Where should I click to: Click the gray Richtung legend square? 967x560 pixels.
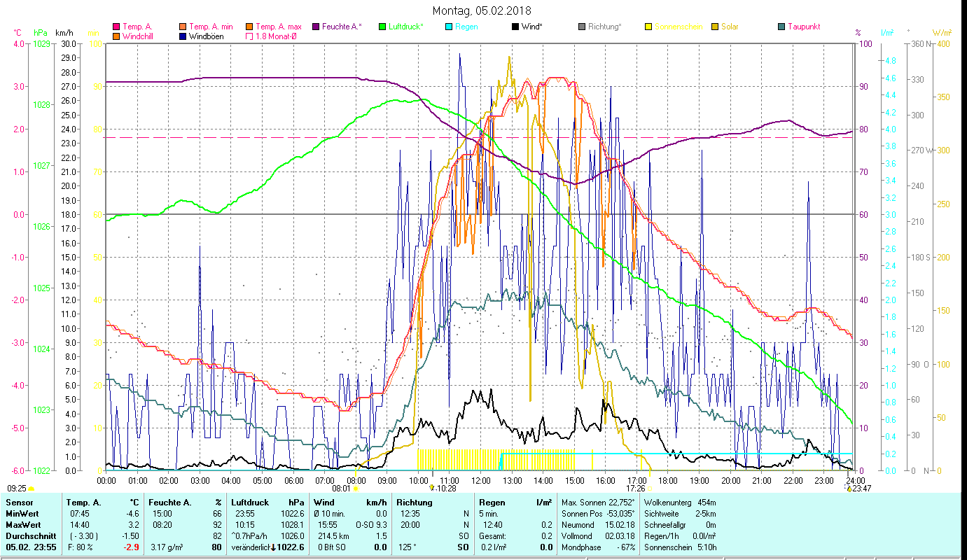pos(581,27)
